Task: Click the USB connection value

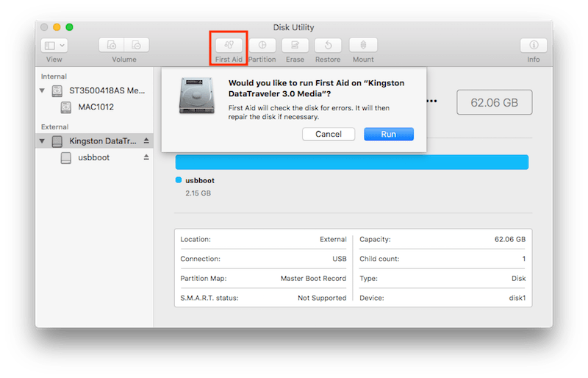Action: click(x=340, y=259)
